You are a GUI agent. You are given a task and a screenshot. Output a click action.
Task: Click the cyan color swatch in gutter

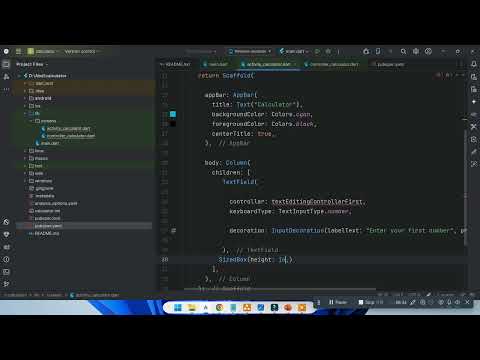point(173,114)
